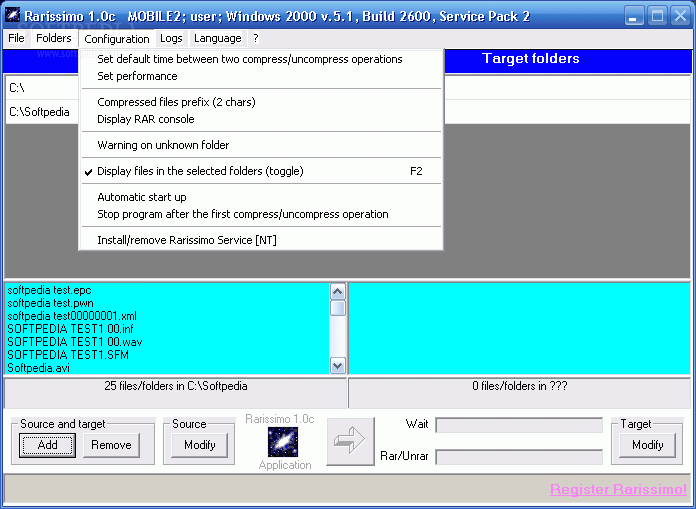Toggle Stop program after first operation
Image resolution: width=696 pixels, height=509 pixels.
tap(261, 214)
